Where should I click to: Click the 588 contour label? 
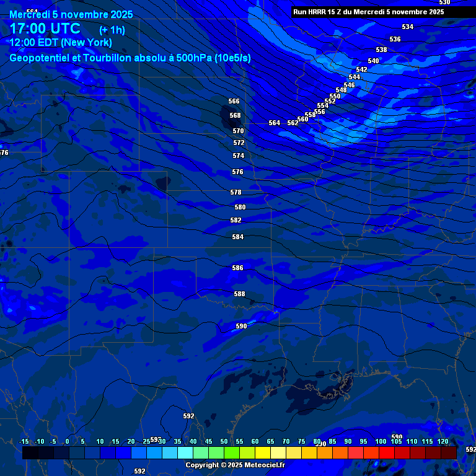pos(239,294)
